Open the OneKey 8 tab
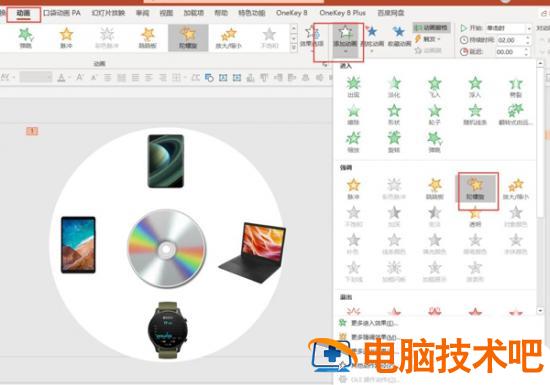This screenshot has height=385, width=550. pyautogui.click(x=291, y=13)
